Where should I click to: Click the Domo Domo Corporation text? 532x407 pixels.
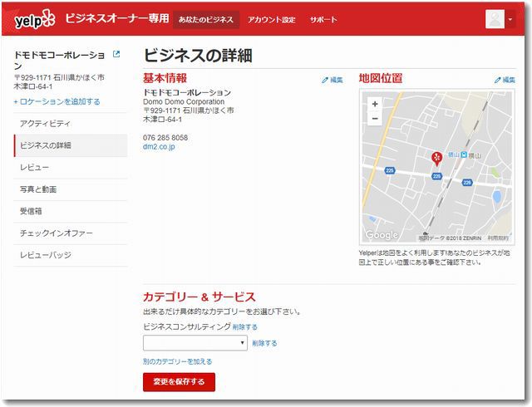[x=184, y=101]
